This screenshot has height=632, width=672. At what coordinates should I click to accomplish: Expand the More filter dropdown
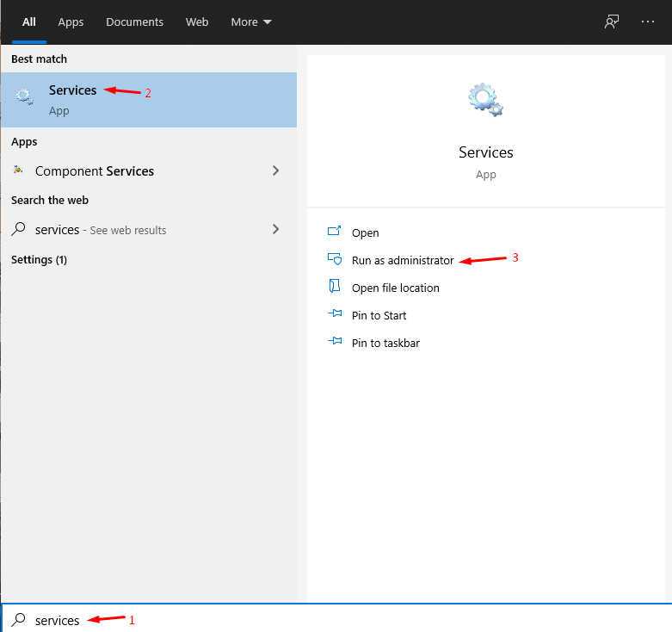(251, 22)
